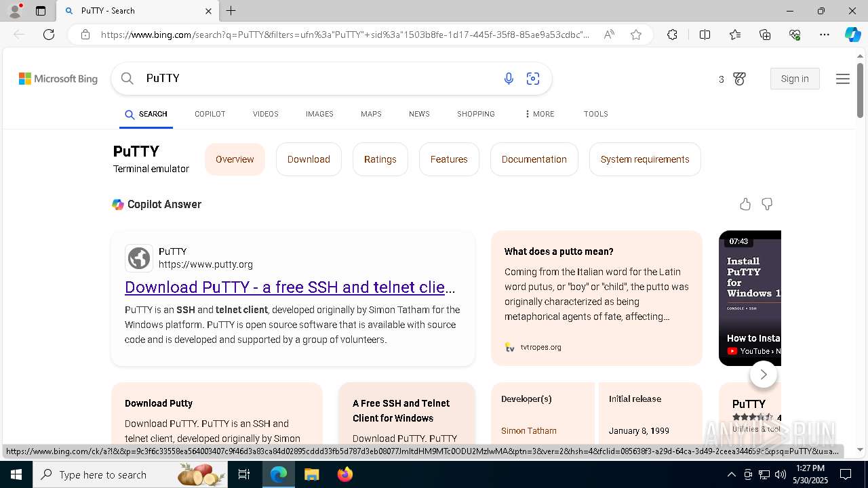Play the Install PuTTY video thumbnail
This screenshot has width=868, height=488.
point(750,298)
